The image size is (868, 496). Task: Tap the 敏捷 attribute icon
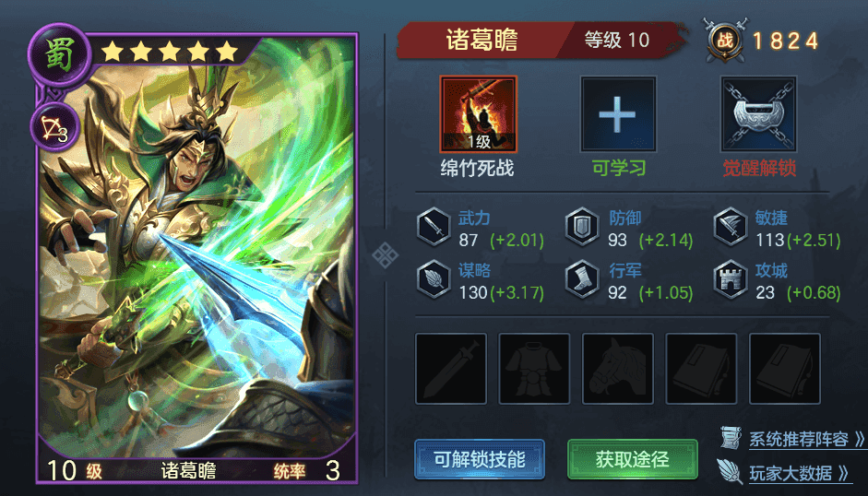(x=731, y=227)
